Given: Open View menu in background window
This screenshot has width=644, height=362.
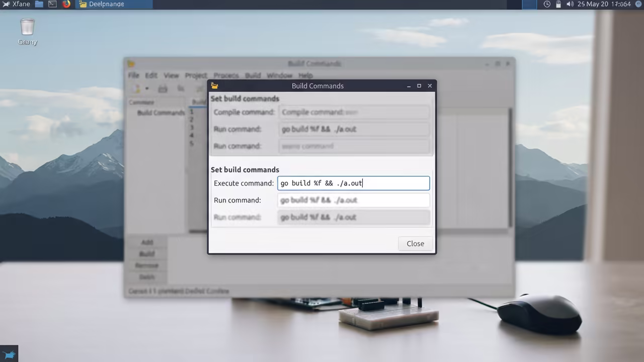Looking at the screenshot, I should pyautogui.click(x=171, y=75).
